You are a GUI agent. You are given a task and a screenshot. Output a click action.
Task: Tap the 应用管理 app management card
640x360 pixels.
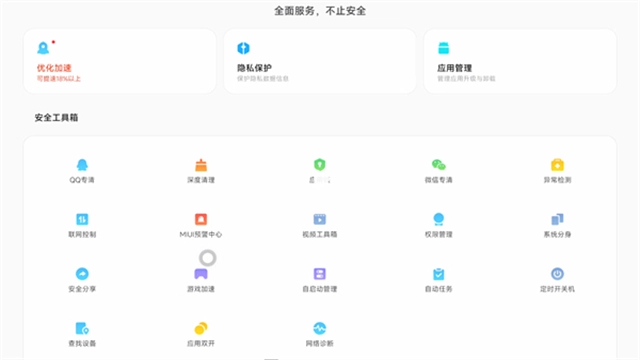click(x=520, y=61)
